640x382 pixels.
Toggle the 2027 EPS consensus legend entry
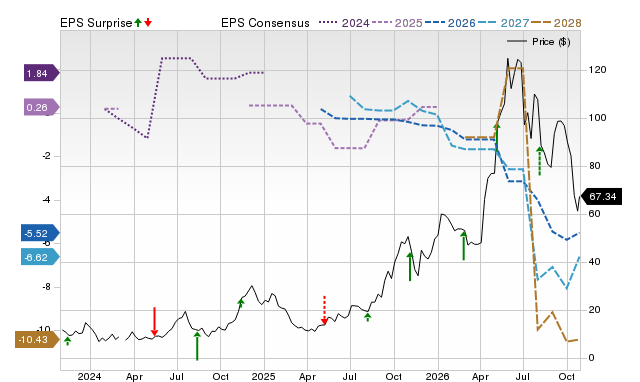pyautogui.click(x=504, y=23)
